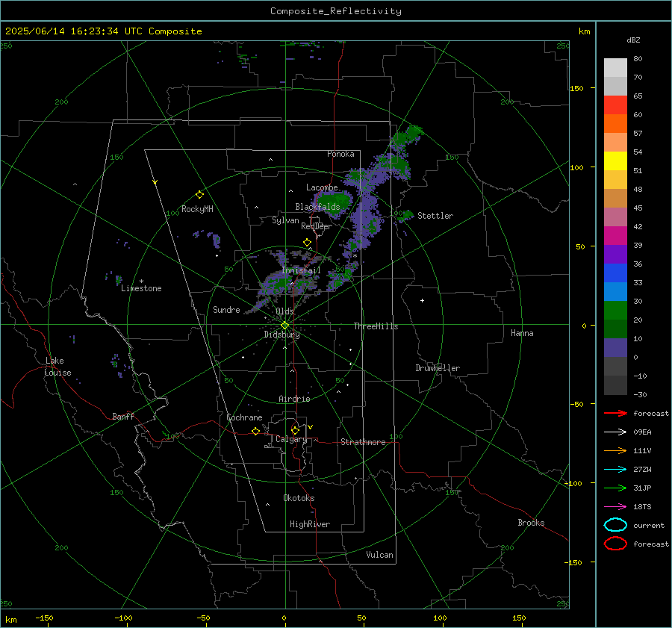Click the white 09EA arrow icon
The height and width of the screenshot is (628, 672).
[615, 432]
